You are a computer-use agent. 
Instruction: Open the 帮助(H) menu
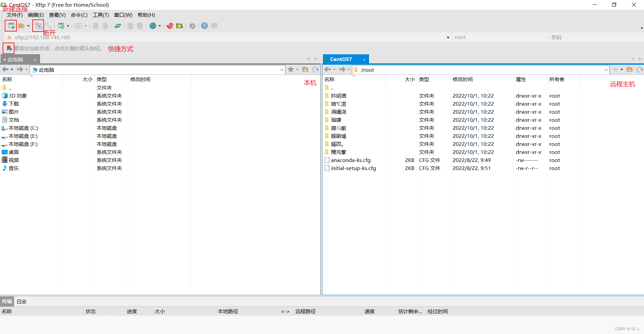click(146, 15)
